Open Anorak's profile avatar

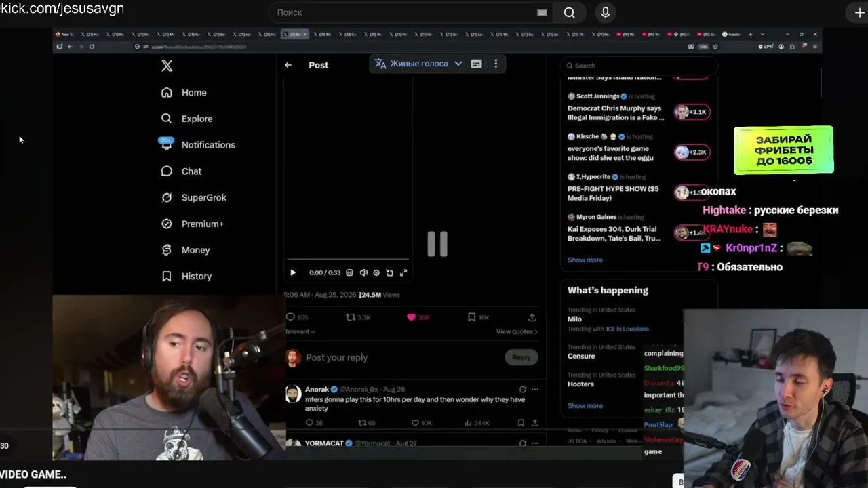point(293,394)
